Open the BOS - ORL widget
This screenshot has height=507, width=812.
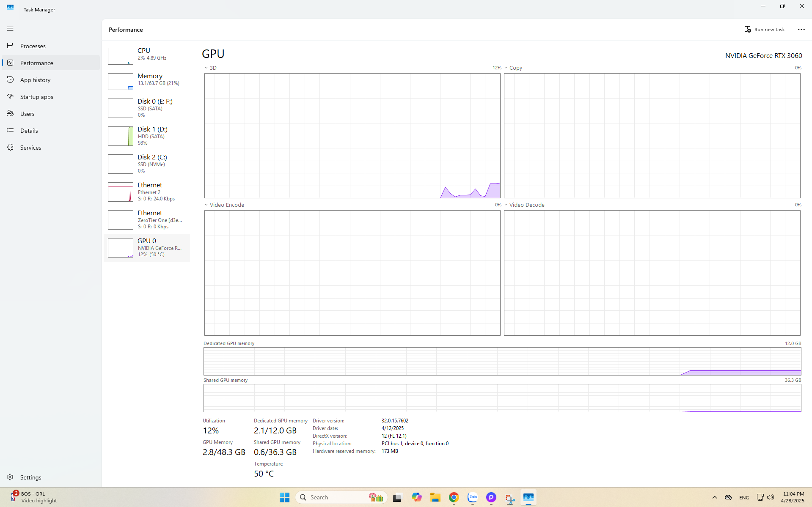click(34, 497)
